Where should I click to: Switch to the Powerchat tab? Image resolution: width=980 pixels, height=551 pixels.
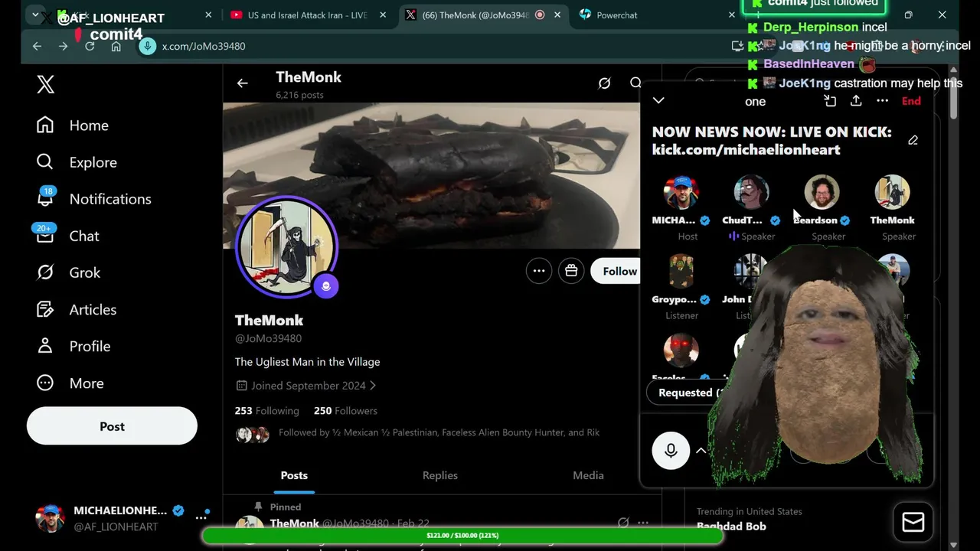coord(617,15)
